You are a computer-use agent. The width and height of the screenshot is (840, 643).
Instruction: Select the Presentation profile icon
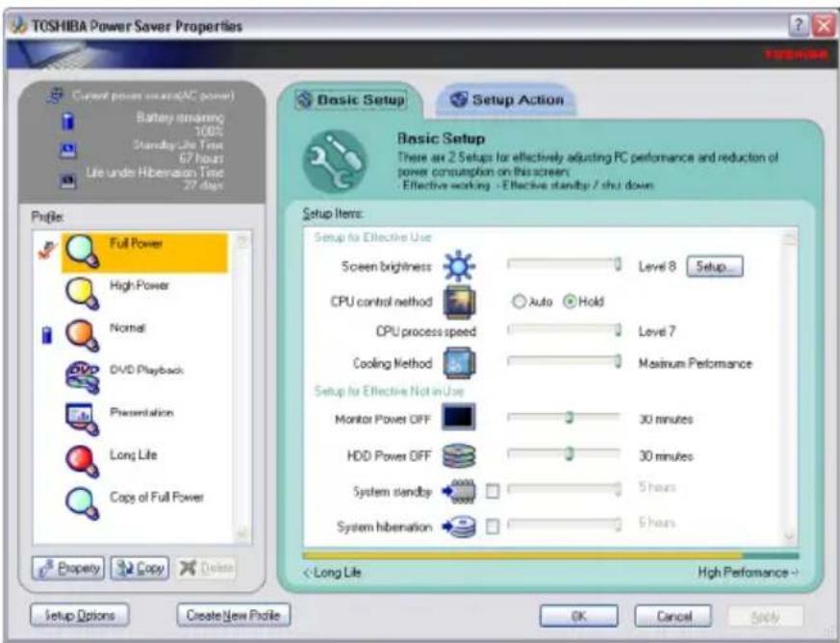pos(82,419)
